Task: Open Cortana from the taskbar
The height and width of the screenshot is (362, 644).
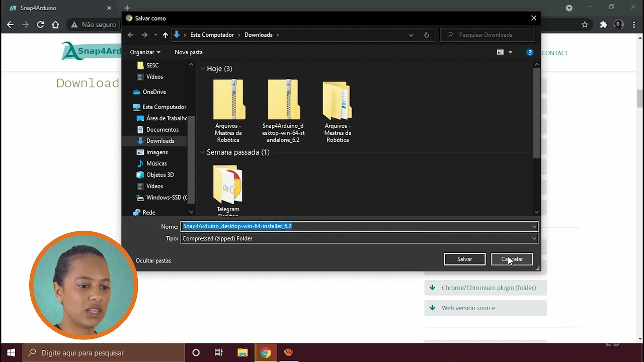Action: 196,352
